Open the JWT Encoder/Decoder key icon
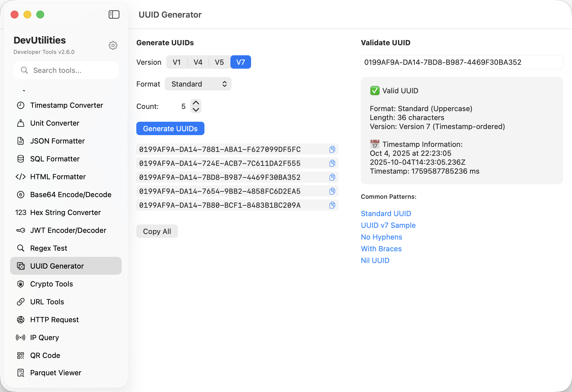Image resolution: width=572 pixels, height=392 pixels. point(21,230)
